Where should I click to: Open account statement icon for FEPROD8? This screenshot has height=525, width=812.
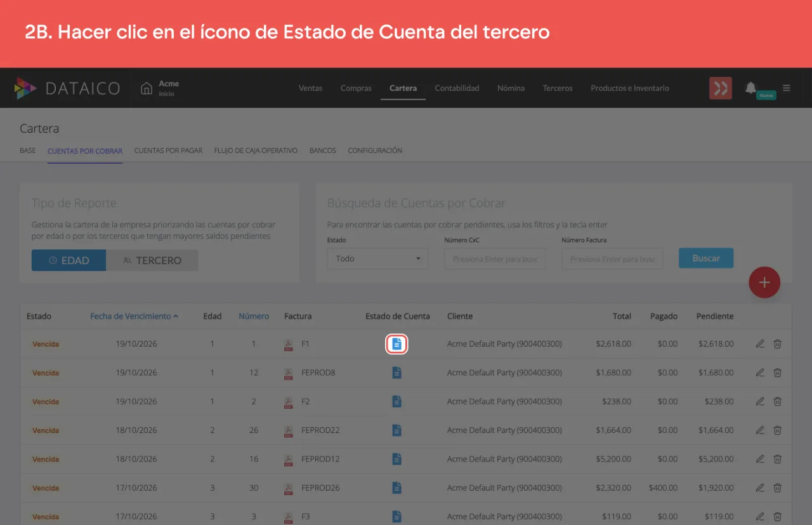click(x=396, y=373)
